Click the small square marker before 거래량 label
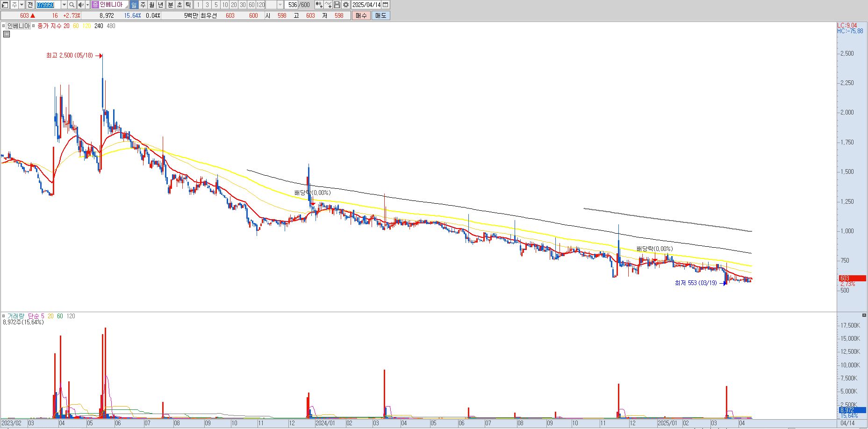Image resolution: width=868 pixels, height=429 pixels. click(x=4, y=316)
